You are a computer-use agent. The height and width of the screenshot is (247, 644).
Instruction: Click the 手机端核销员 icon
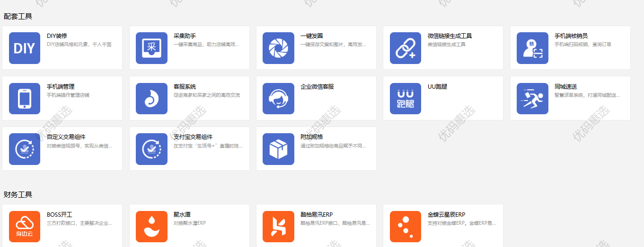[532, 48]
